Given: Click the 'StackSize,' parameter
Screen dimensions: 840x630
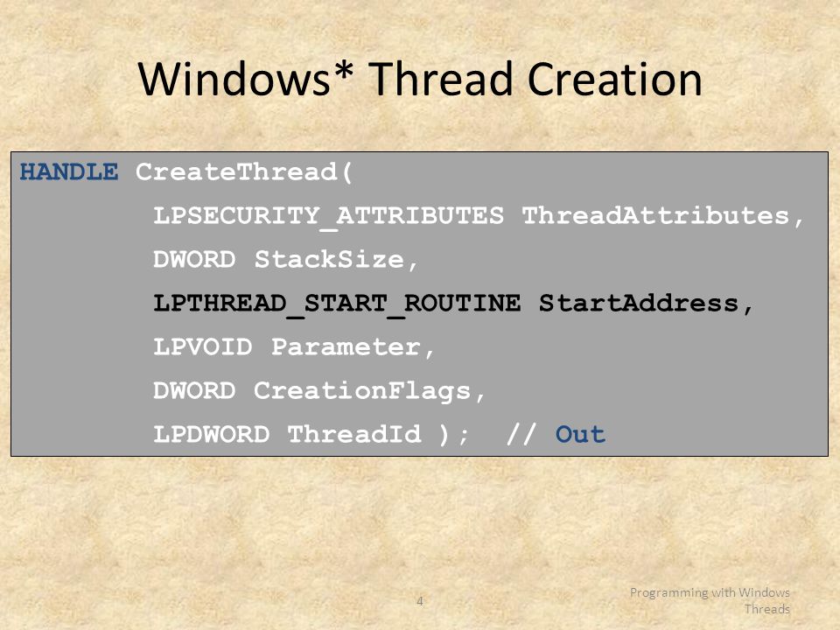Looking at the screenshot, I should [335, 260].
